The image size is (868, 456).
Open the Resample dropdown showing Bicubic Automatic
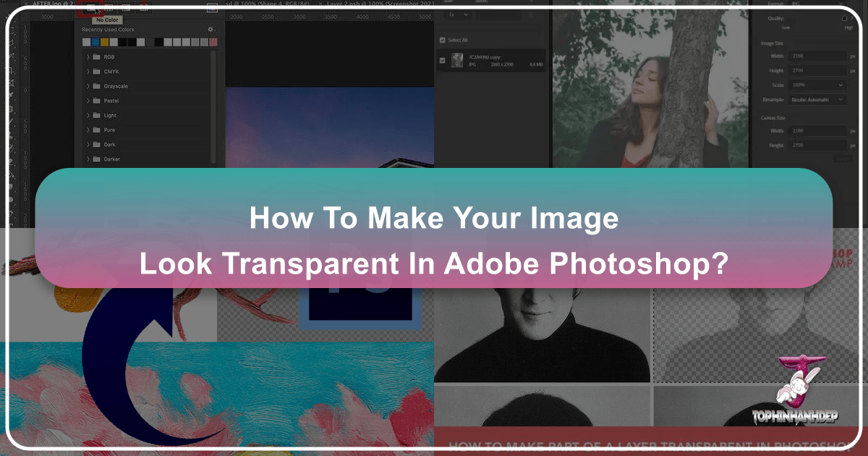click(x=817, y=99)
